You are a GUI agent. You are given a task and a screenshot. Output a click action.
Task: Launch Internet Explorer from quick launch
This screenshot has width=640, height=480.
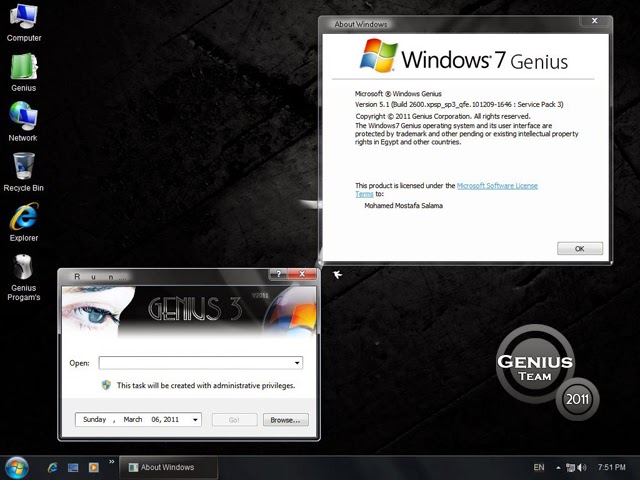(52, 467)
